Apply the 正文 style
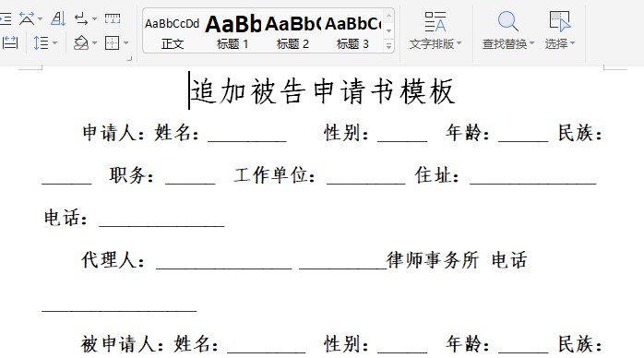This screenshot has width=644, height=358. tap(173, 31)
